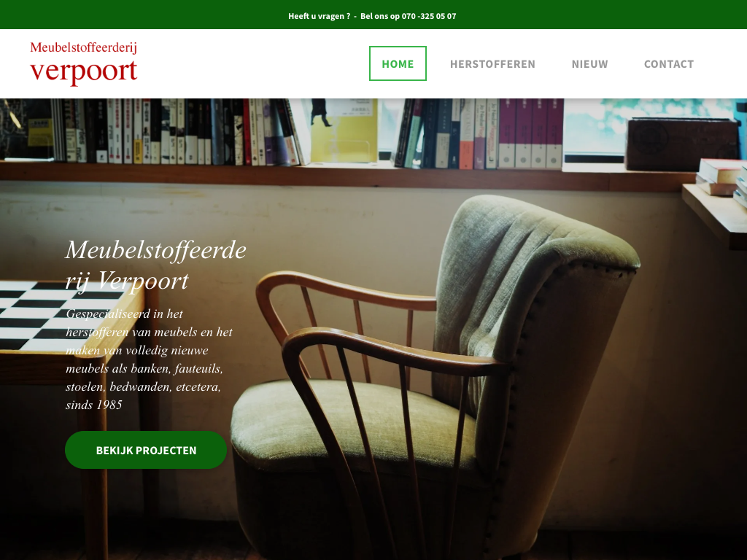Click the stack of books at right edge
Viewport: 747px width, 560px height.
721,180
